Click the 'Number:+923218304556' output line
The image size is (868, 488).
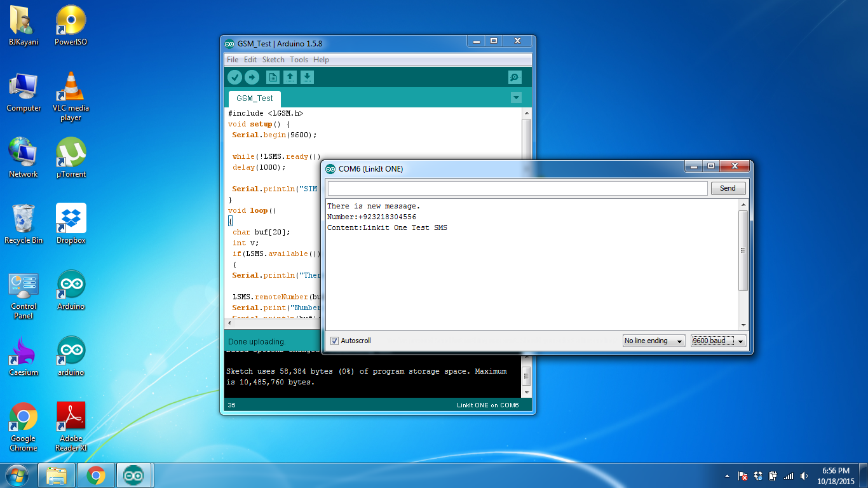tap(372, 217)
